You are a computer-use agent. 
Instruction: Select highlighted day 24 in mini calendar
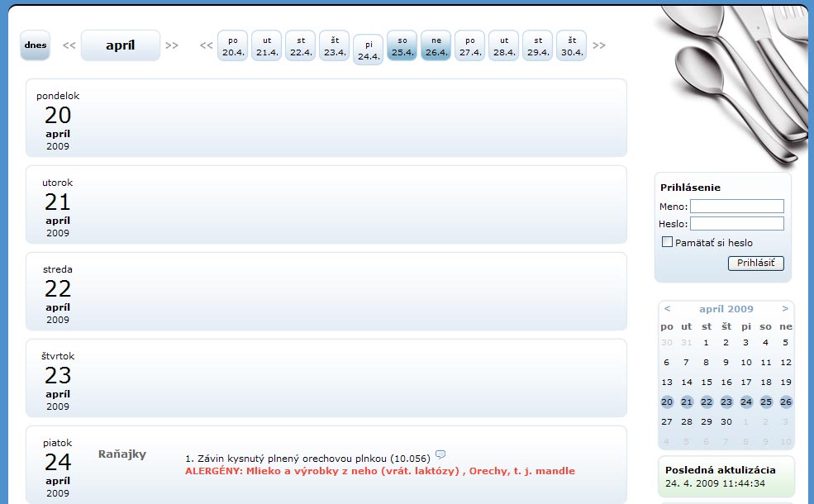pos(746,402)
